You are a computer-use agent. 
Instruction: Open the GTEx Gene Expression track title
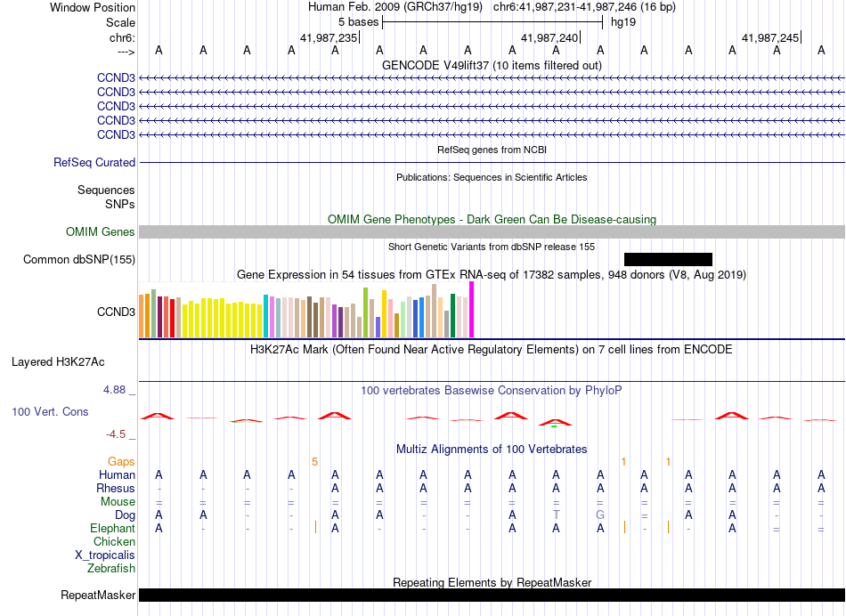pos(492,274)
